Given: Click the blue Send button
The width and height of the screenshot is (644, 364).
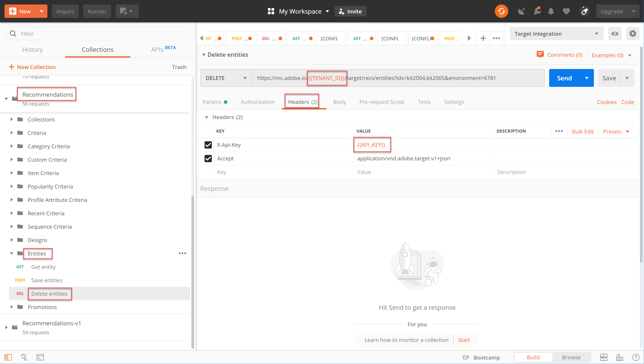Looking at the screenshot, I should click(564, 78).
